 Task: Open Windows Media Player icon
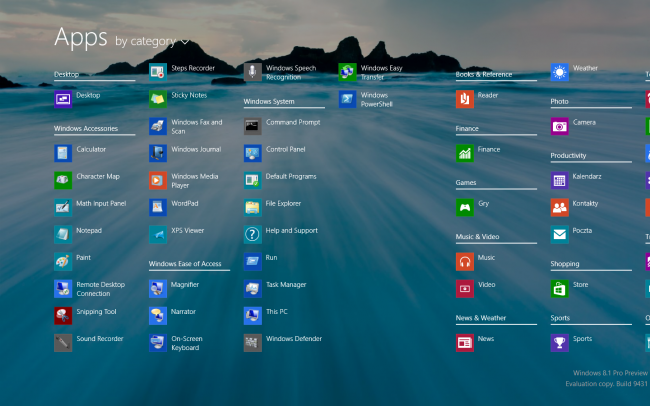(x=158, y=180)
